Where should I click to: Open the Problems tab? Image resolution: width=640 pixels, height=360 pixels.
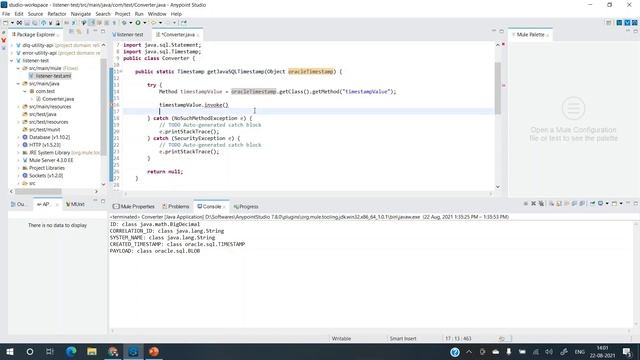point(176,207)
